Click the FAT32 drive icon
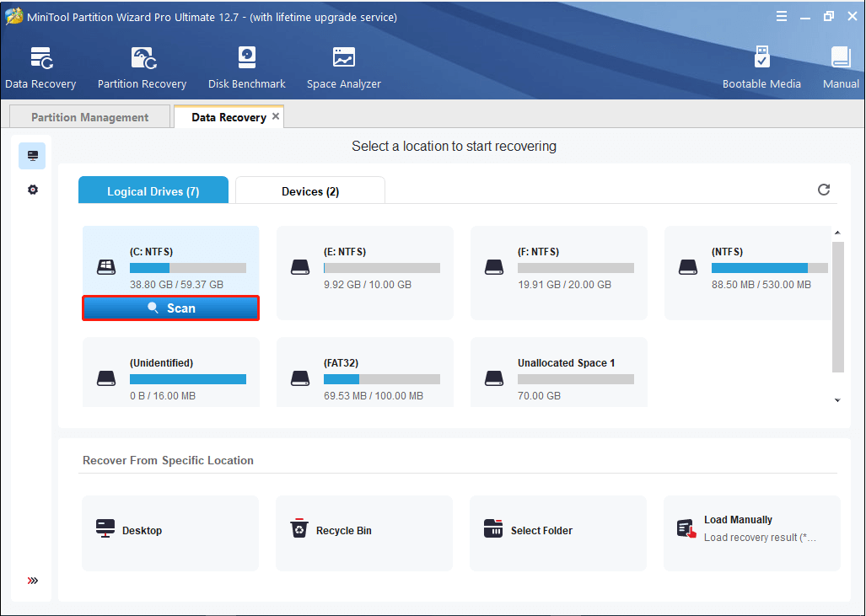The width and height of the screenshot is (866, 616). tap(300, 378)
